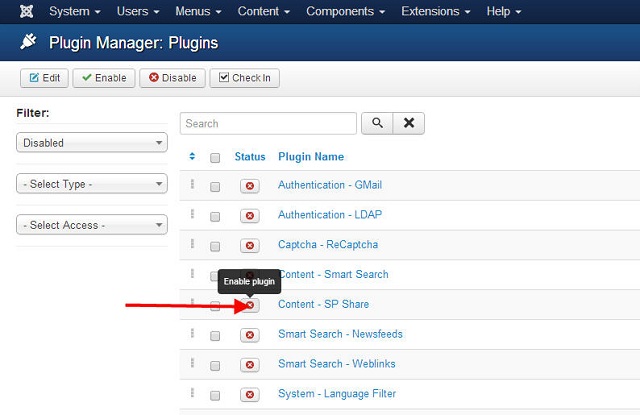Open System - Language Filter plugin link
Viewport: 640px width, 415px height.
tap(337, 393)
